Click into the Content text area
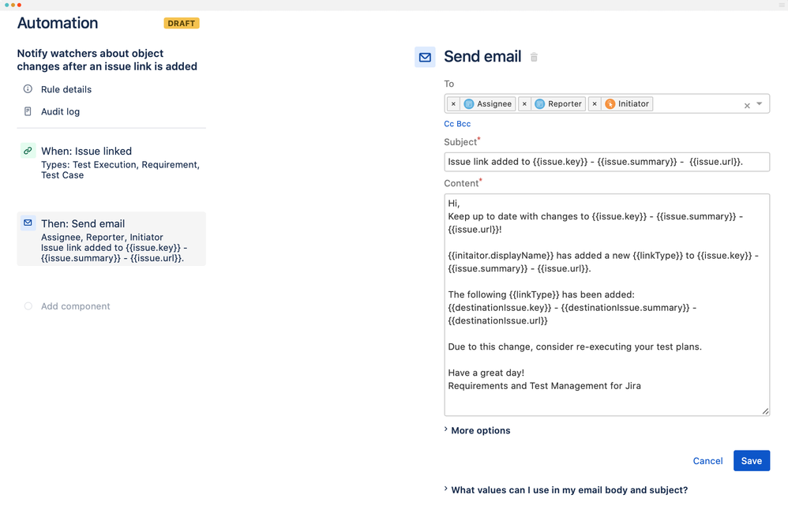This screenshot has width=788, height=532. tap(607, 305)
